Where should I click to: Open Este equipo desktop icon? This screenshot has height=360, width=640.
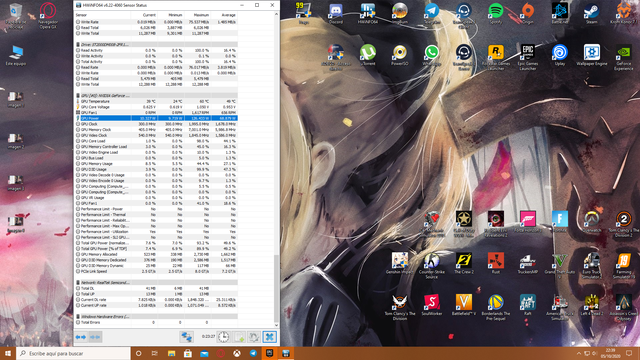click(x=16, y=56)
